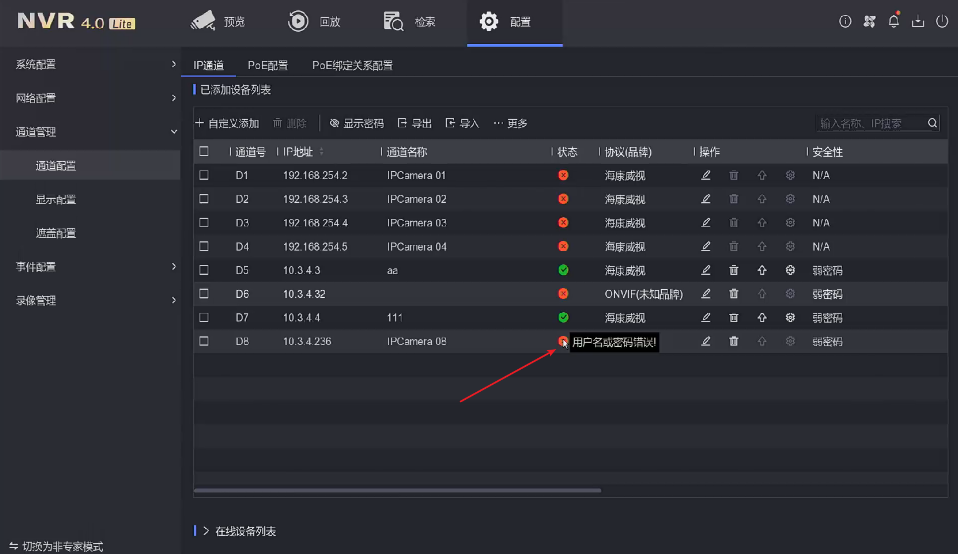Click 显示密码 button
The image size is (958, 554).
(x=357, y=123)
